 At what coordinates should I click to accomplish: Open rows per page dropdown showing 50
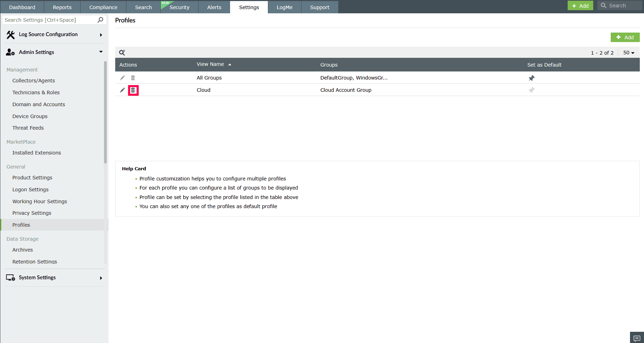pyautogui.click(x=629, y=53)
